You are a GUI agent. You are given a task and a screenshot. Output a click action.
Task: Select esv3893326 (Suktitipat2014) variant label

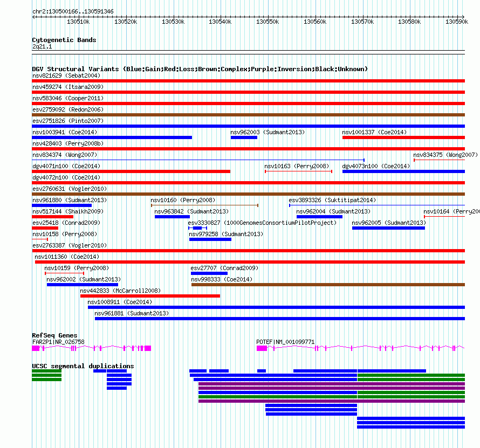tap(332, 200)
